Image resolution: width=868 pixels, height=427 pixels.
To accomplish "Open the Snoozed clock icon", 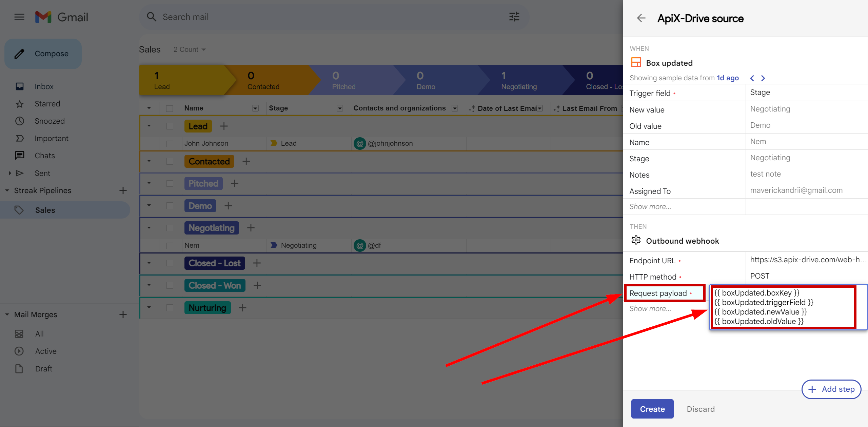I will click(x=20, y=121).
